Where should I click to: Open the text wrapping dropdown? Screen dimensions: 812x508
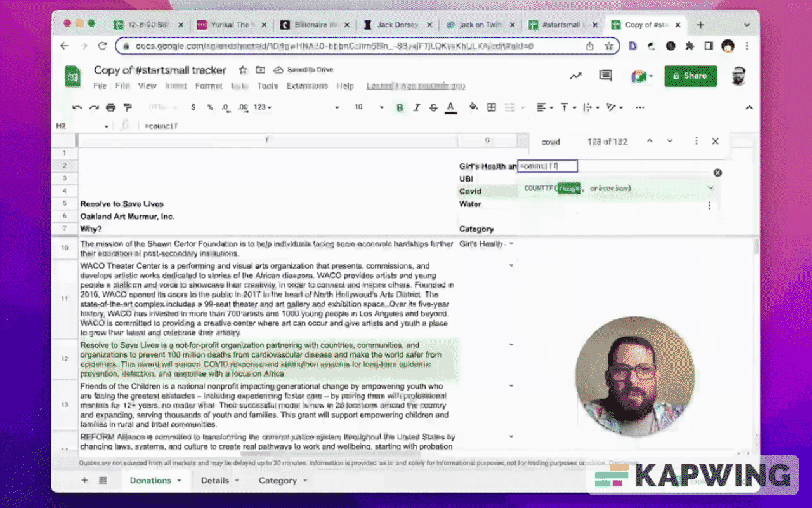pos(590,107)
